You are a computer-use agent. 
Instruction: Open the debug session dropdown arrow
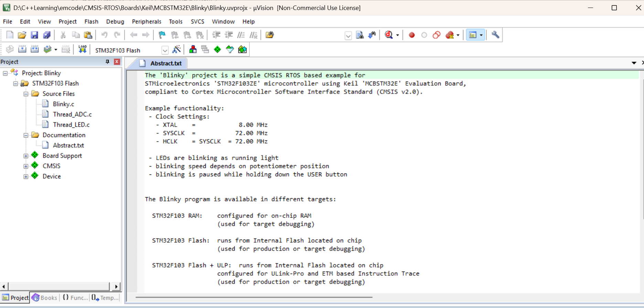[x=398, y=35]
